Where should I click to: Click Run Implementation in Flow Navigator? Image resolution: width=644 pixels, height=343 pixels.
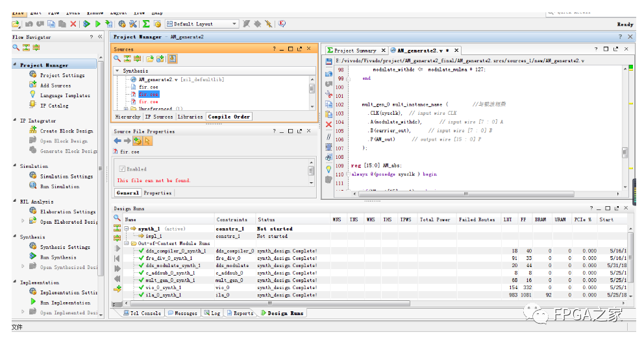coord(65,303)
